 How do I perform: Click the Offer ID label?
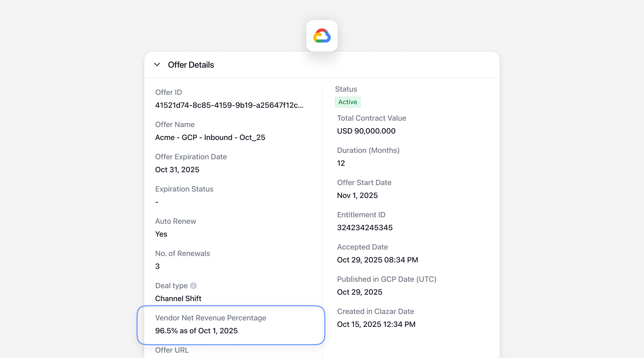169,92
